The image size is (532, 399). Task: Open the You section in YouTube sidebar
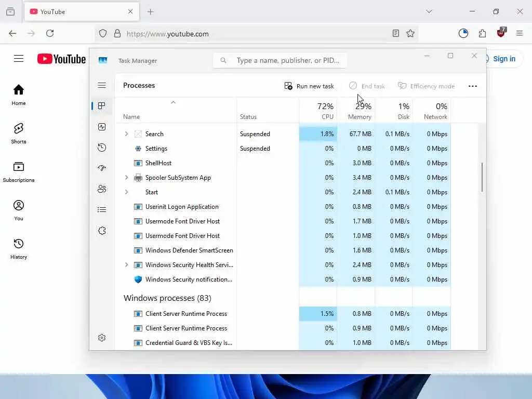(19, 210)
